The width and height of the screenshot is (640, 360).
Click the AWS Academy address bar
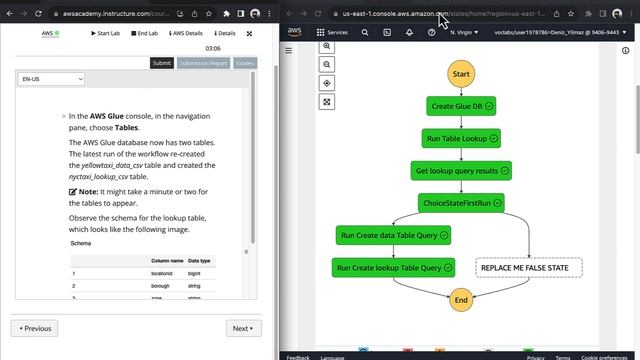point(116,13)
